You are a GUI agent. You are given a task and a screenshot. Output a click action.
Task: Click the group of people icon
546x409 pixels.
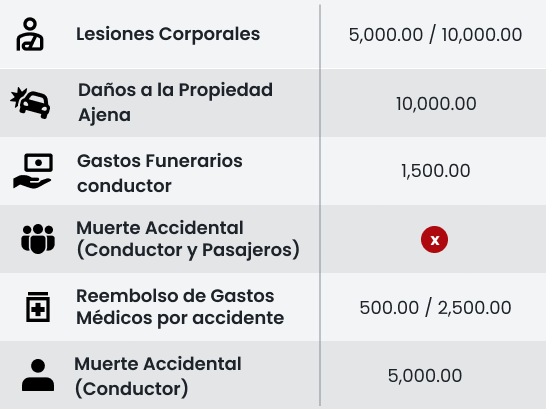click(38, 239)
